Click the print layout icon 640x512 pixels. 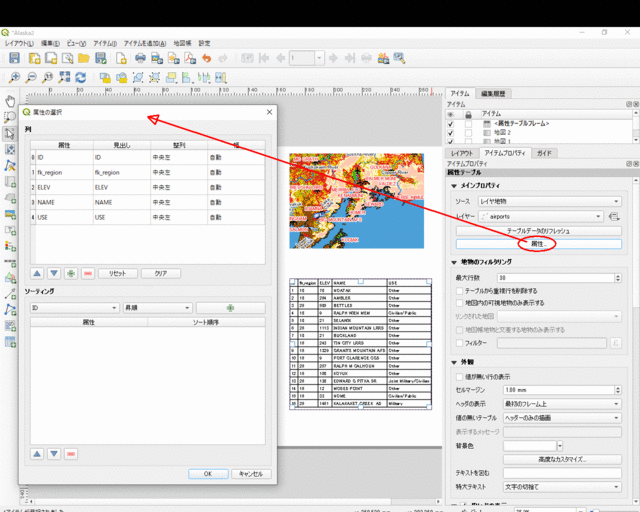(x=140, y=58)
